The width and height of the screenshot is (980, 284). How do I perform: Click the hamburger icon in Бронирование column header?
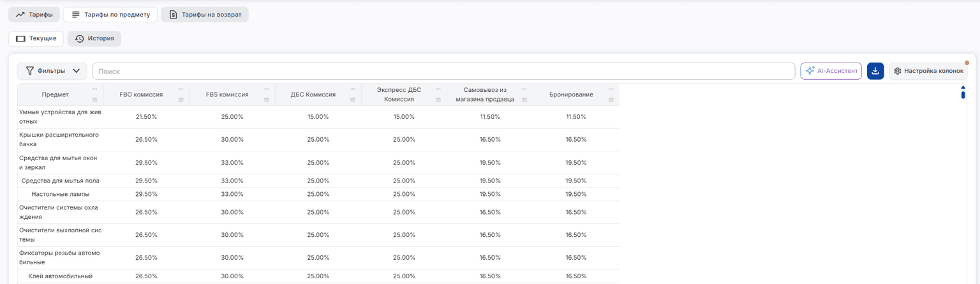(x=611, y=100)
